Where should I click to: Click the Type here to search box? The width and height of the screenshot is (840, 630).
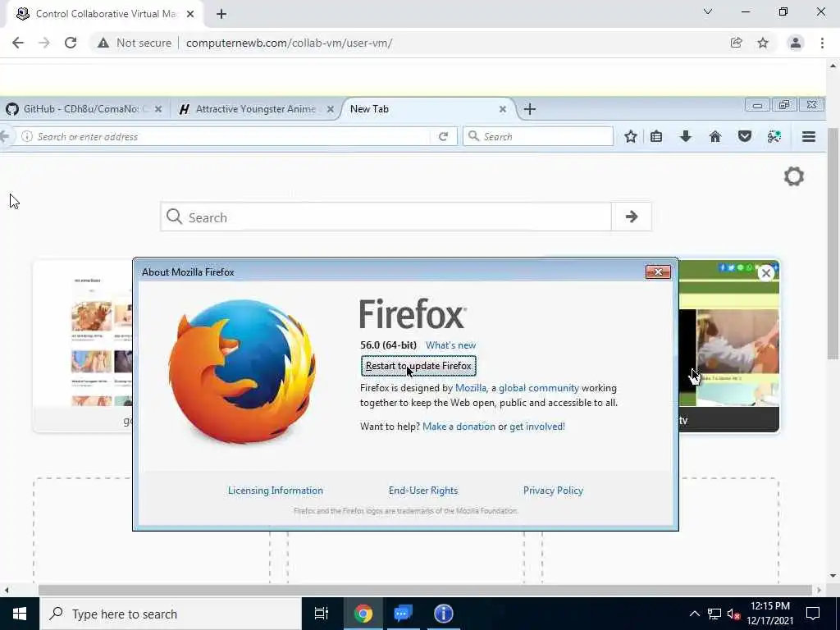(171, 614)
